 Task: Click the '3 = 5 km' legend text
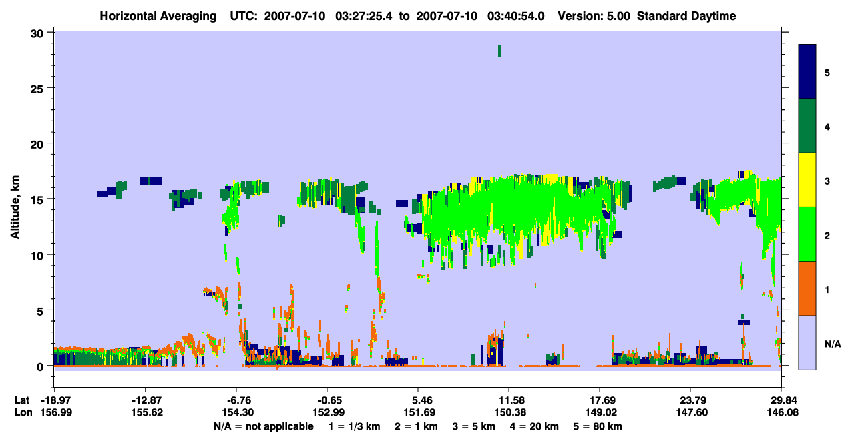tap(474, 426)
